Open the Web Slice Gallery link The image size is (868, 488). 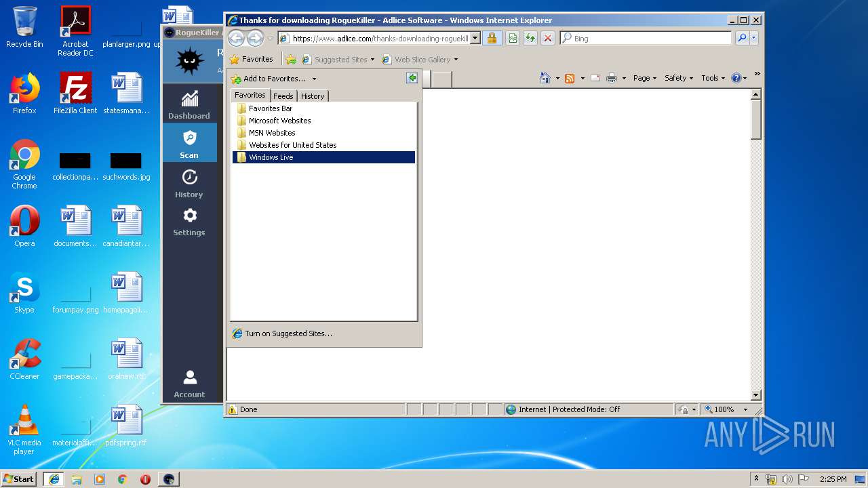pyautogui.click(x=419, y=60)
